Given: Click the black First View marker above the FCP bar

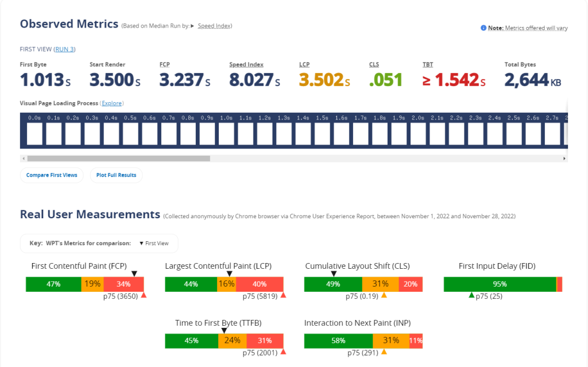Looking at the screenshot, I should [134, 274].
